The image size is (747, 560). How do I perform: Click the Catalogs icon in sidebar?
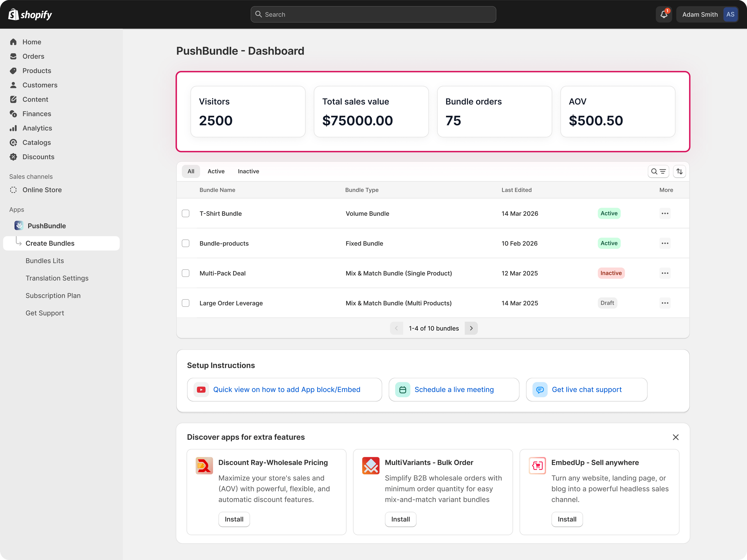pyautogui.click(x=13, y=143)
